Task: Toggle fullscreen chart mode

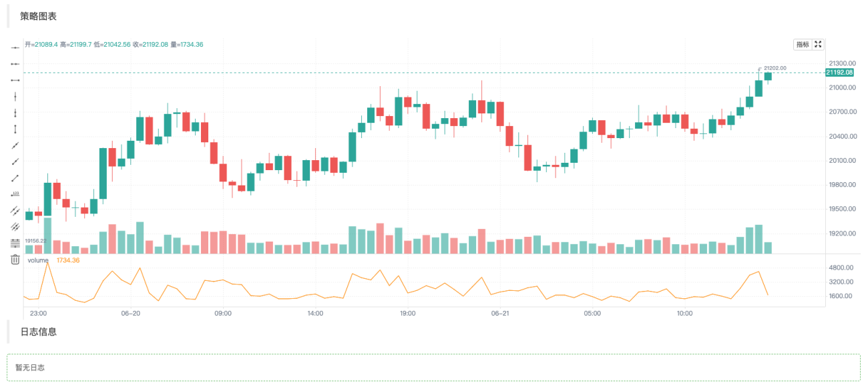Action: 818,45
